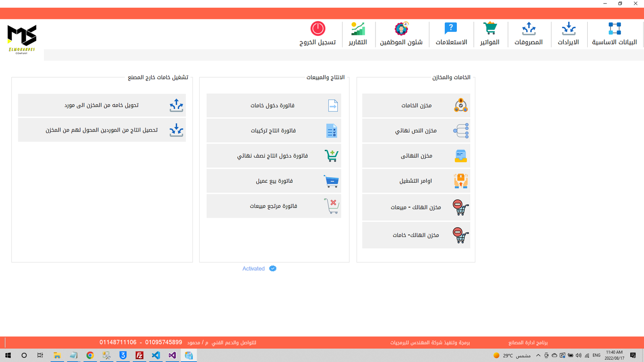Viewport: 644px width, 362px height.
Task: Open assembly production invoice (فاتورة انتاج تركيبات)
Action: click(x=274, y=131)
